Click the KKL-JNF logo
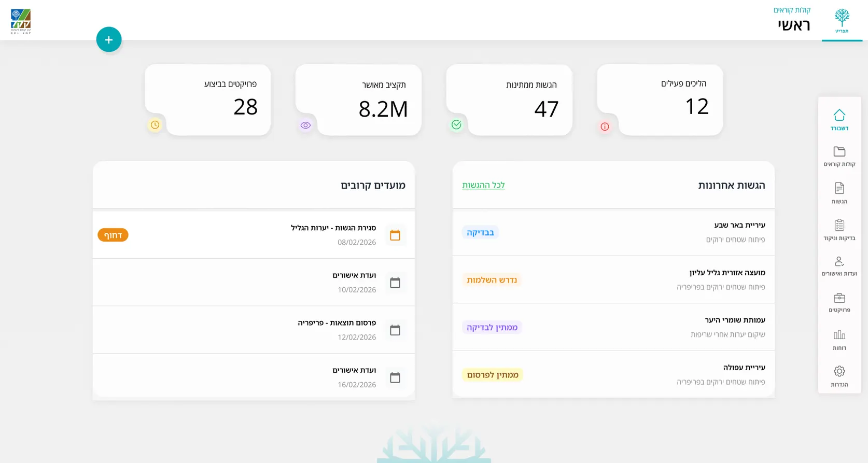The image size is (868, 463). [21, 21]
